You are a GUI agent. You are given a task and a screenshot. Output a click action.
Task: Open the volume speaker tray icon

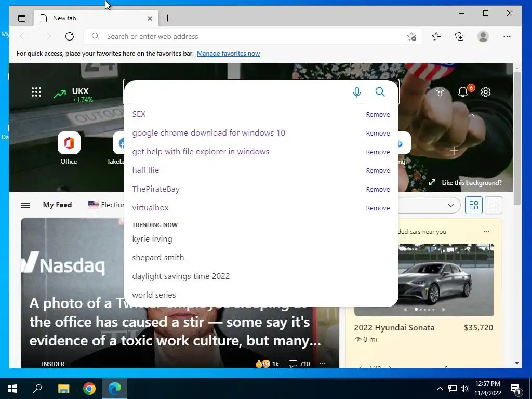[x=464, y=389]
